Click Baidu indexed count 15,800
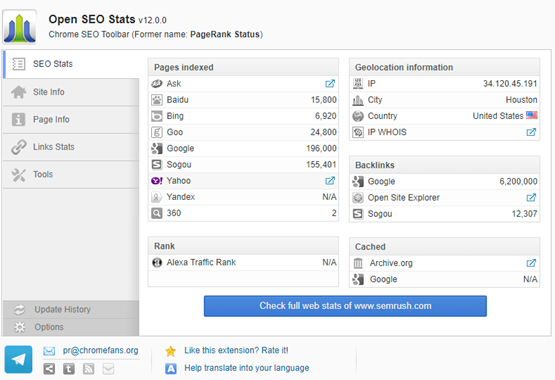 point(324,100)
